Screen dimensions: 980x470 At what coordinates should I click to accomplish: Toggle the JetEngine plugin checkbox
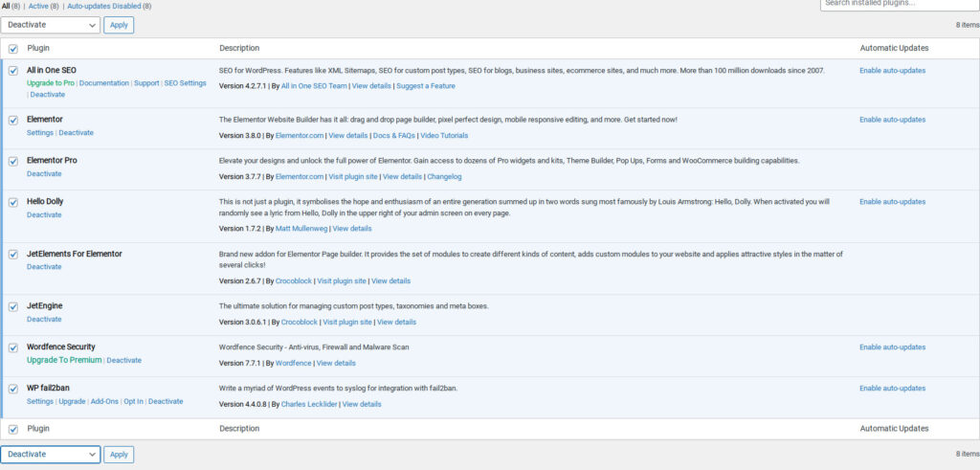pyautogui.click(x=13, y=306)
